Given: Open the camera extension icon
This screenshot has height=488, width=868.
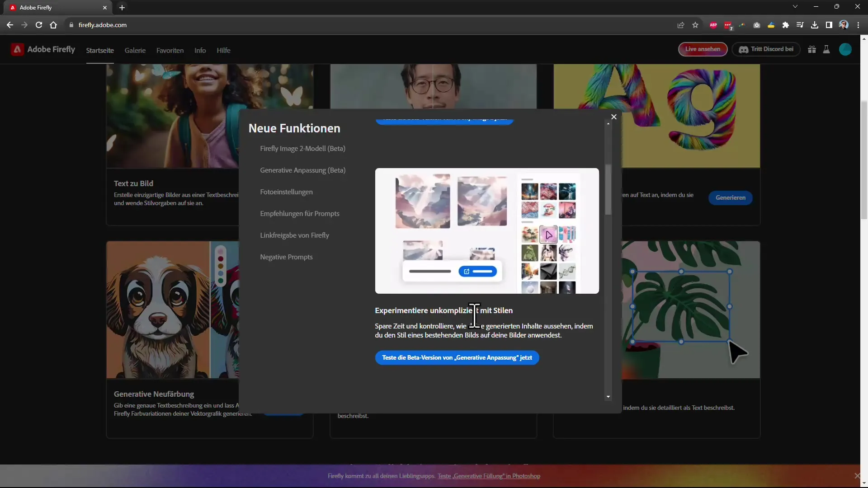Looking at the screenshot, I should [x=757, y=25].
